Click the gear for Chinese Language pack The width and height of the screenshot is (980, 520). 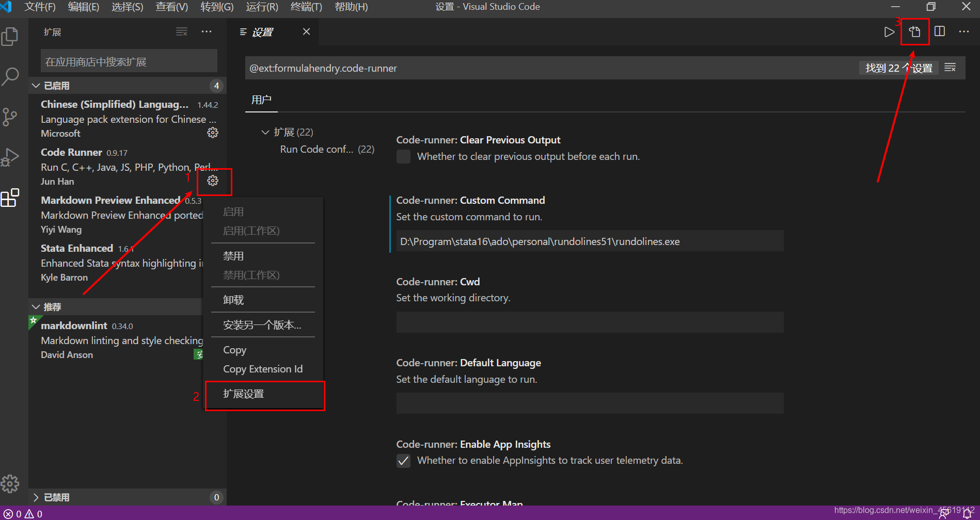click(213, 133)
